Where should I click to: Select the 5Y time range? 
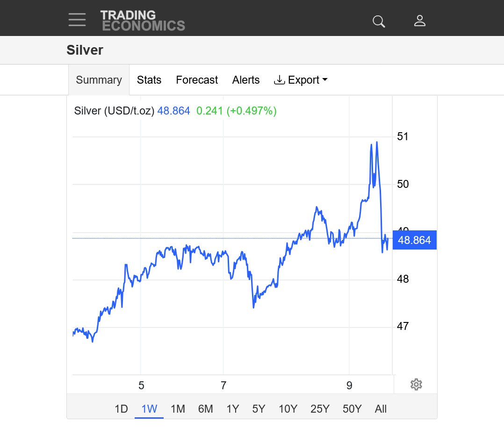click(259, 409)
